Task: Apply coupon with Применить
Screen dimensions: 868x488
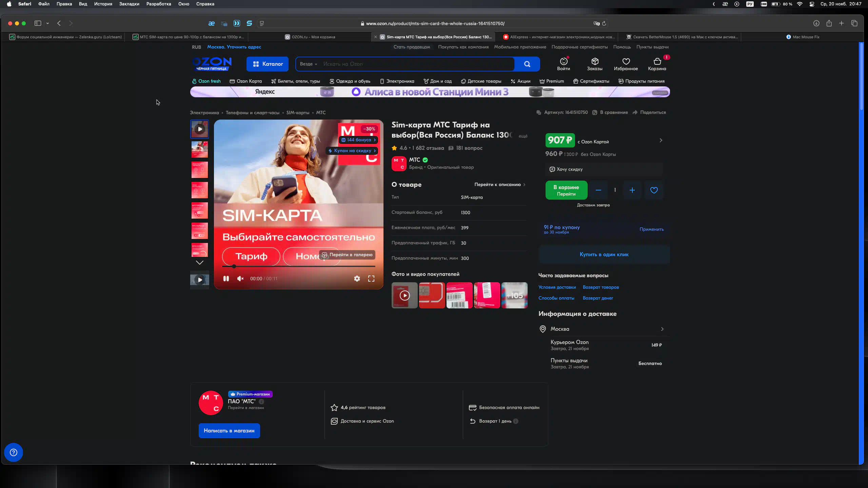Action: tap(651, 229)
